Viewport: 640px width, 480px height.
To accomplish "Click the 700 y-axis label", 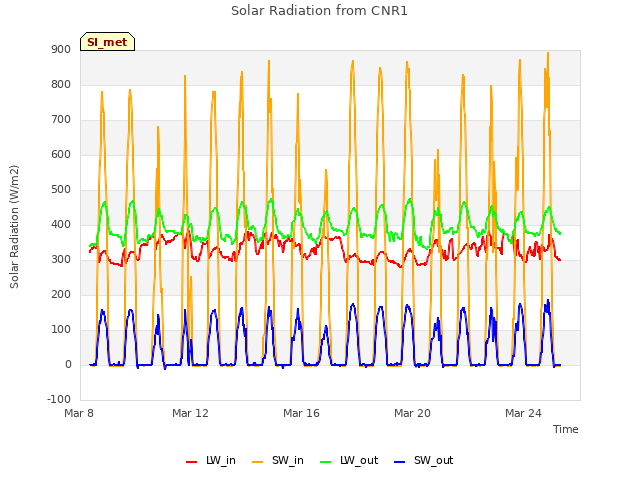I will tap(61, 120).
